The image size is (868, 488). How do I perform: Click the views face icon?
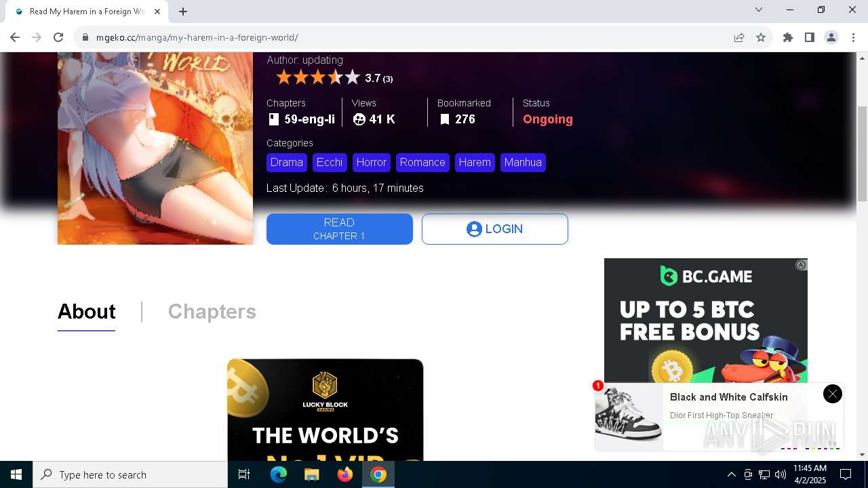click(359, 119)
